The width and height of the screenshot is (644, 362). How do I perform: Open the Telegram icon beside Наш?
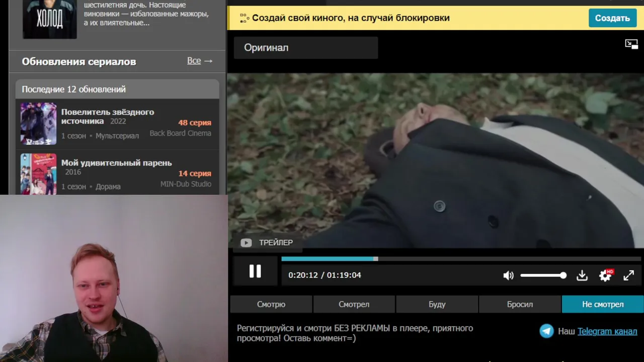point(546,331)
